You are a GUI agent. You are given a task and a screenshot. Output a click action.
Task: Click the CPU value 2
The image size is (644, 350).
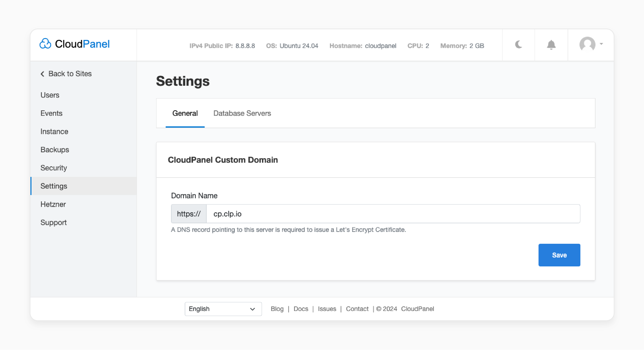(427, 46)
